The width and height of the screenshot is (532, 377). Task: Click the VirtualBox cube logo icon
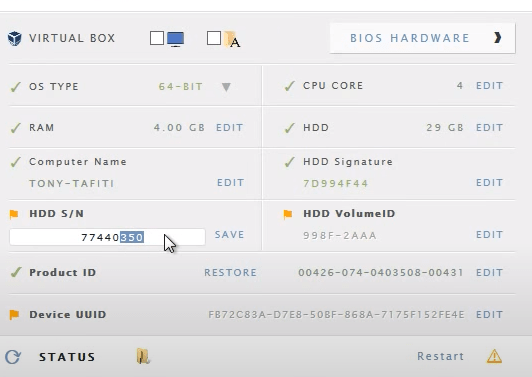click(15, 38)
